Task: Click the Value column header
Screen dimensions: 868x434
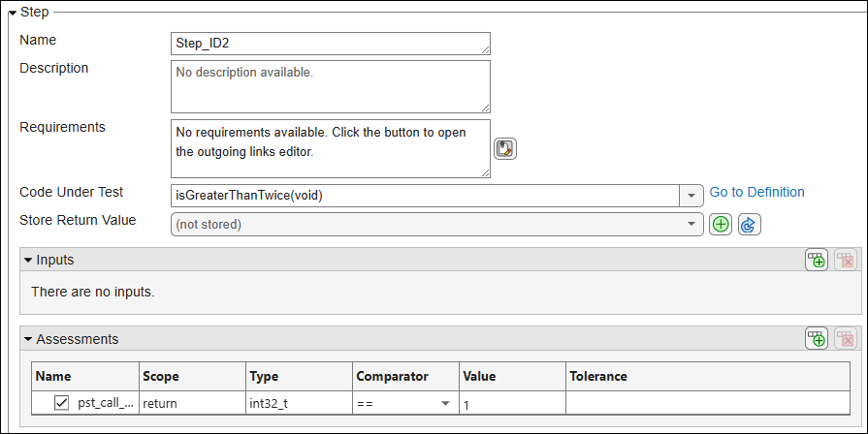Action: pos(512,376)
